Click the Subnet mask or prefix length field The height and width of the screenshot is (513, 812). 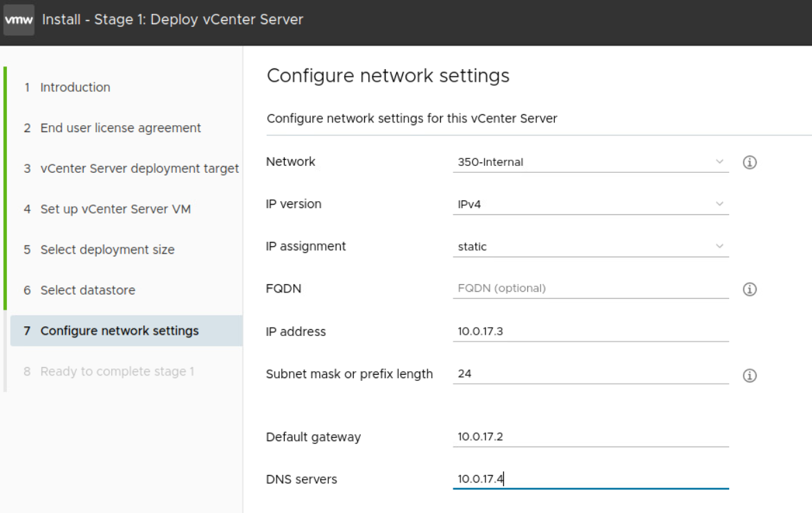[590, 374]
